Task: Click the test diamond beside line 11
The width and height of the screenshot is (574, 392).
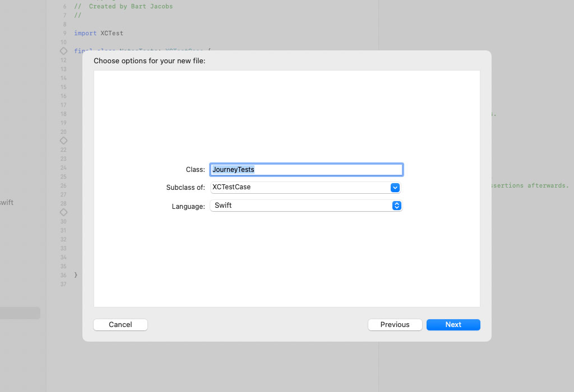Action: [x=63, y=51]
